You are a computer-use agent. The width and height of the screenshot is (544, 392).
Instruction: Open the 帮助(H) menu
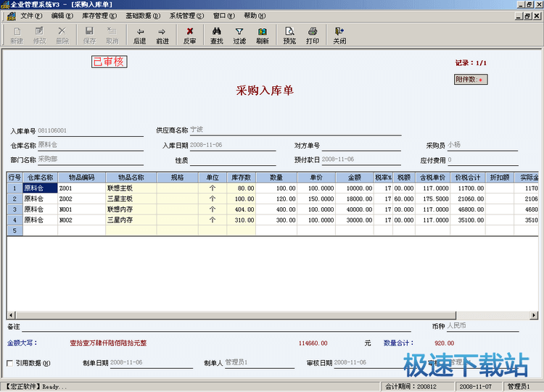[255, 16]
